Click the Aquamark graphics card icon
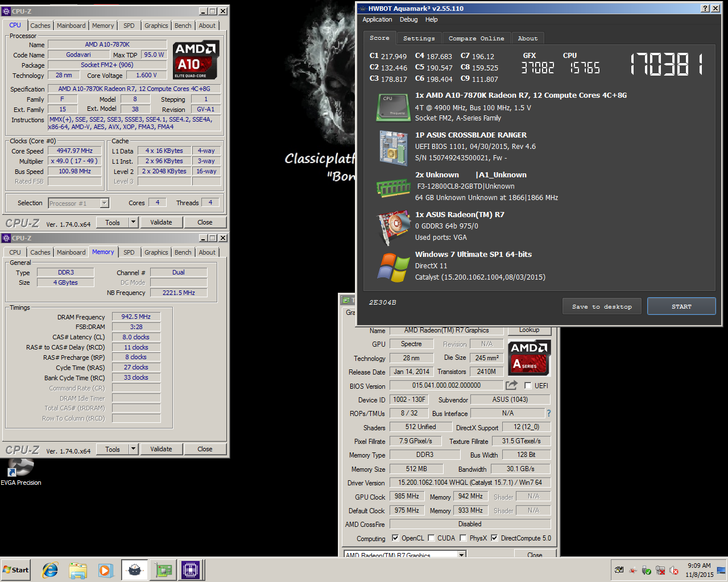Viewport: 728px width, 582px height. [393, 227]
